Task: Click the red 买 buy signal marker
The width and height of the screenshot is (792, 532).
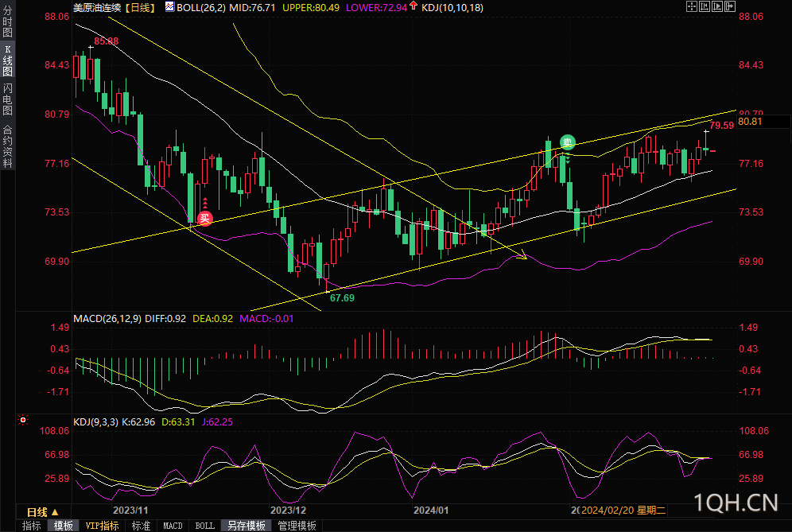Action: click(205, 218)
